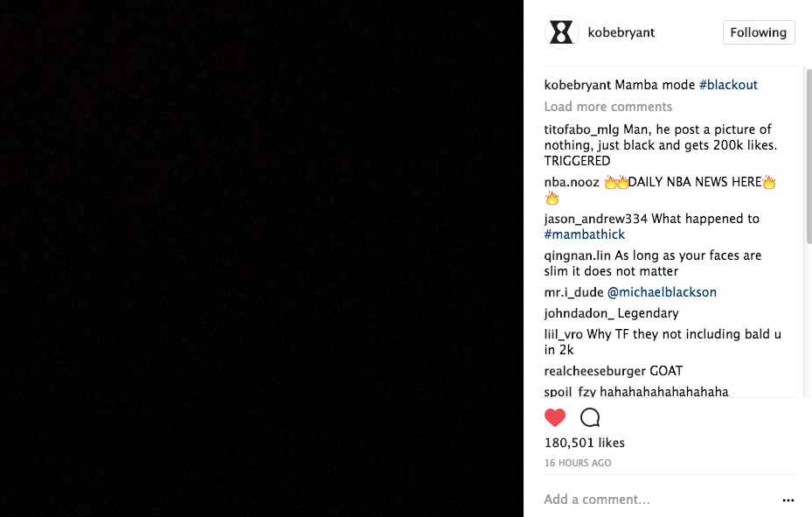The width and height of the screenshot is (812, 517).
Task: Focus the Add a comment field
Action: click(659, 500)
